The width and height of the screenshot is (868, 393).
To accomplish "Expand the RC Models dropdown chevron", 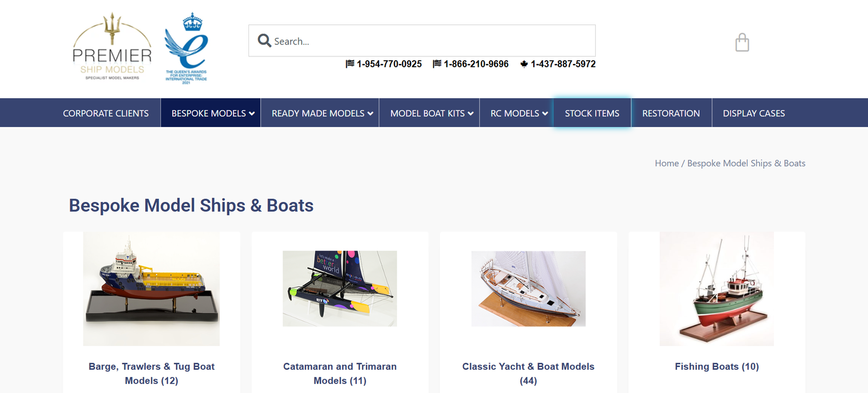I will (545, 113).
